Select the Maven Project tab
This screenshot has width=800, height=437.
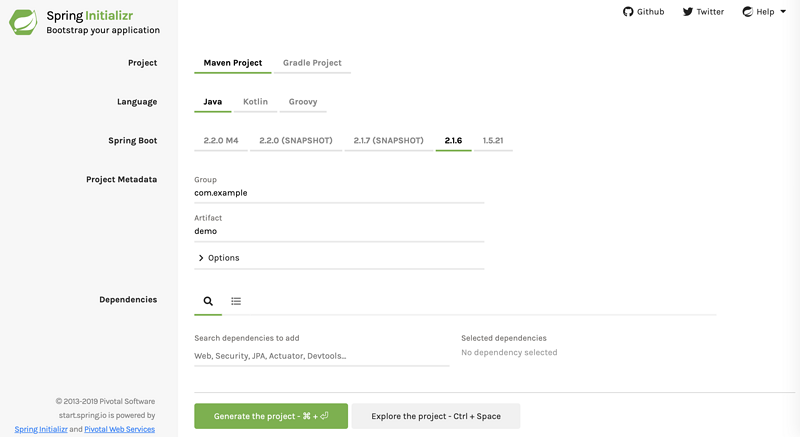pos(233,63)
